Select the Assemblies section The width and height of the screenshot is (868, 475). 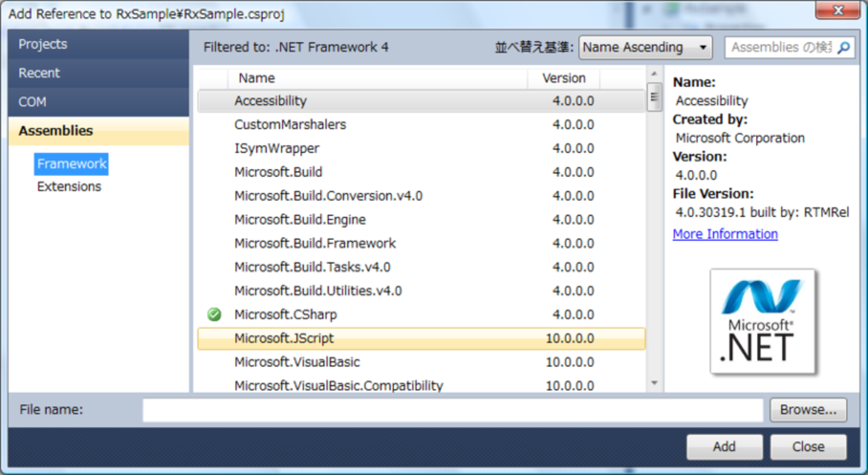(x=99, y=131)
